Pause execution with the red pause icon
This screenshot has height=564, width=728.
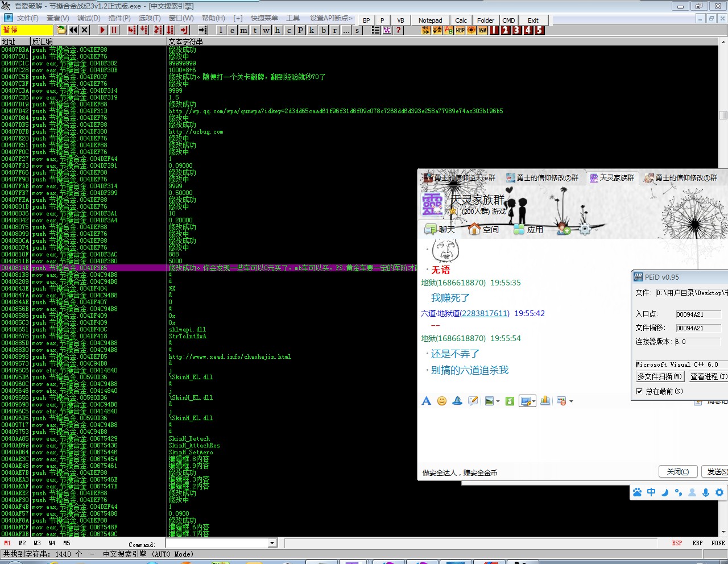click(114, 30)
